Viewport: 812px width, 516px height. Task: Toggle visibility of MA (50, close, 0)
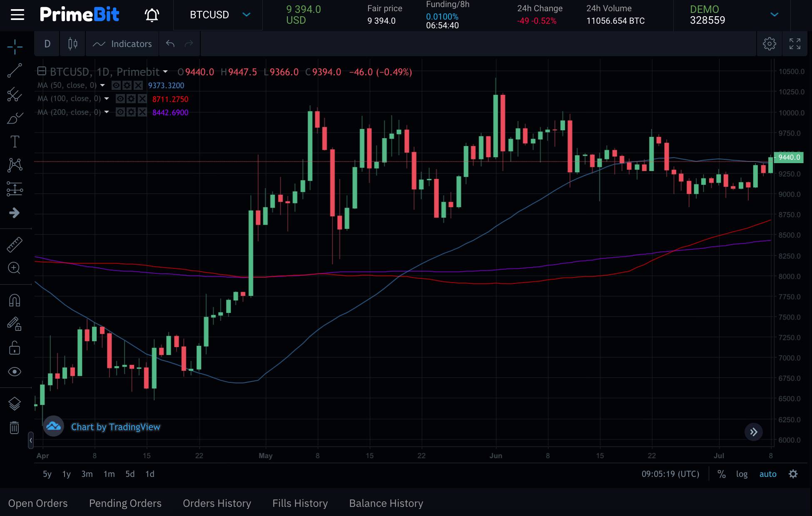[x=116, y=85]
